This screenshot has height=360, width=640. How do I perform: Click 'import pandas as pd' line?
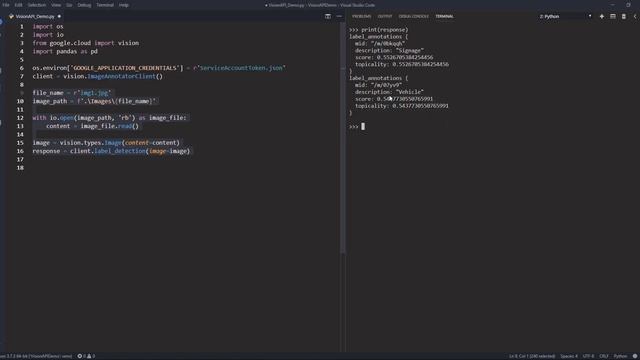tap(65, 51)
